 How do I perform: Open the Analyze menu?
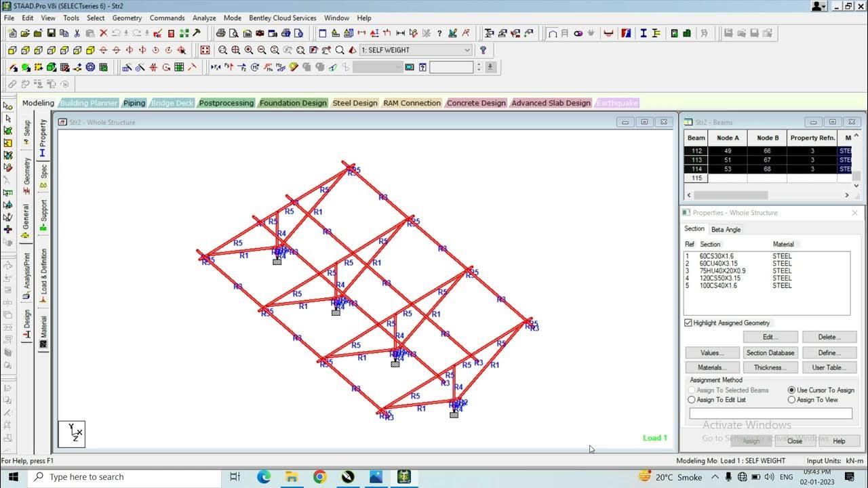203,18
